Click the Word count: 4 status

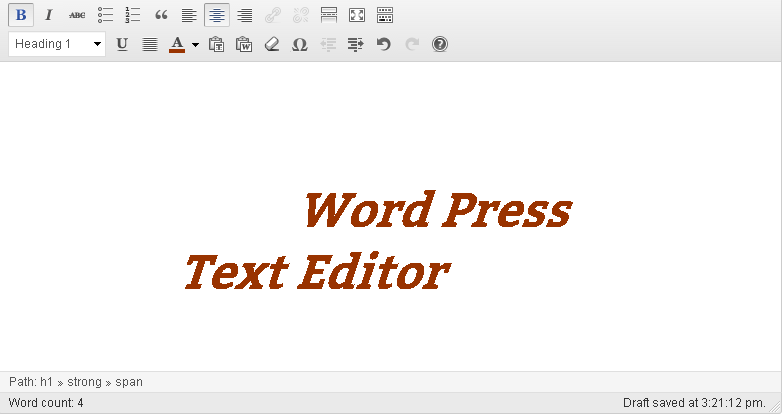[46, 403]
